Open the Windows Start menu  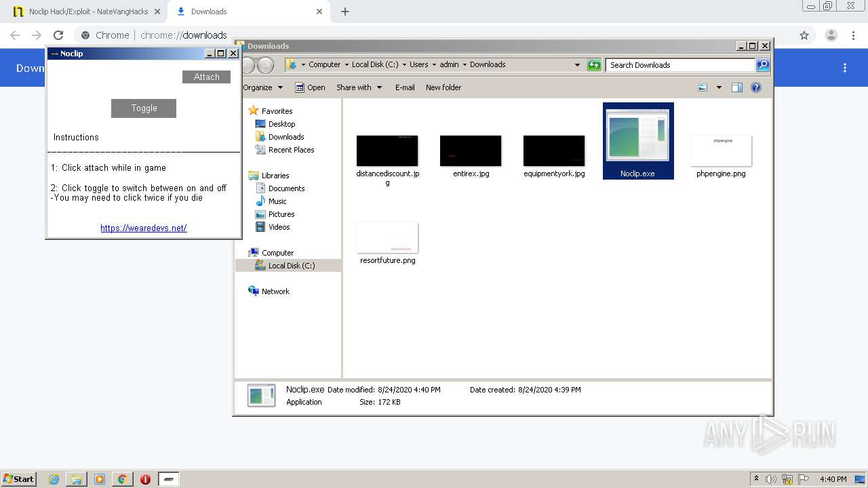click(18, 479)
